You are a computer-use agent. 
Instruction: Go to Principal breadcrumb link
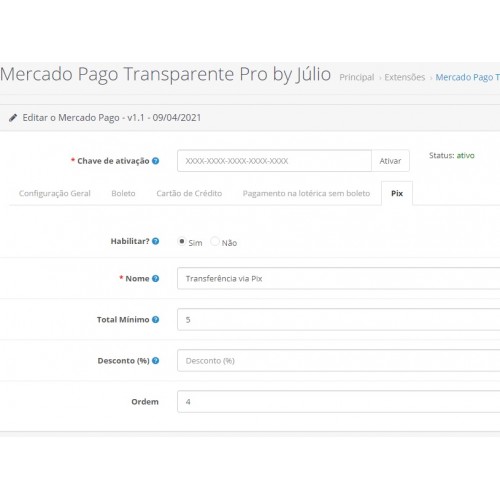[x=357, y=77]
